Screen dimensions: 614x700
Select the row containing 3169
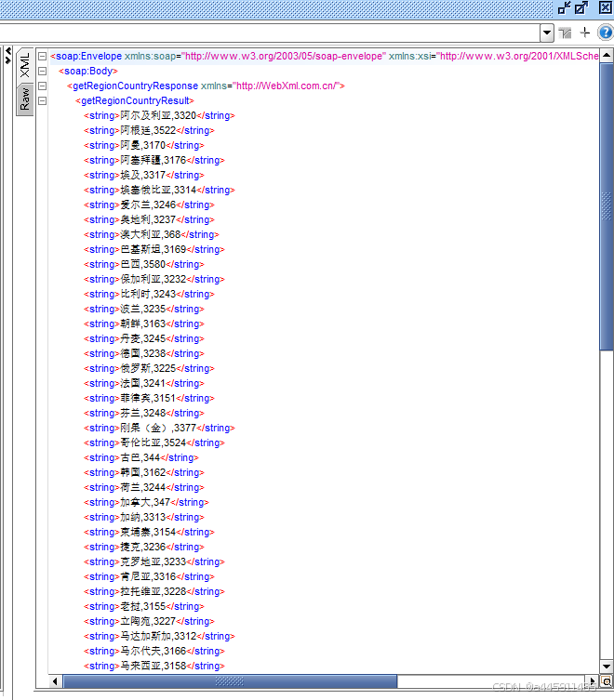point(154,249)
